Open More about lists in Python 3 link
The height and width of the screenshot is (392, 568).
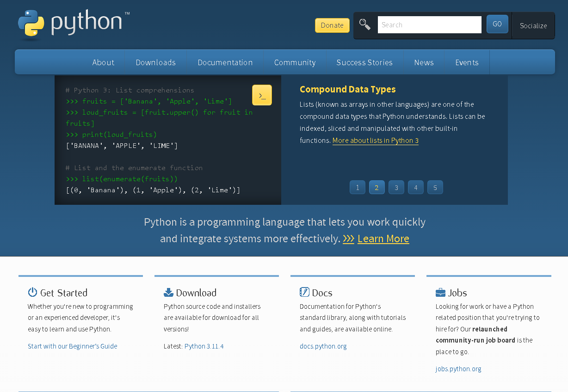coord(376,141)
